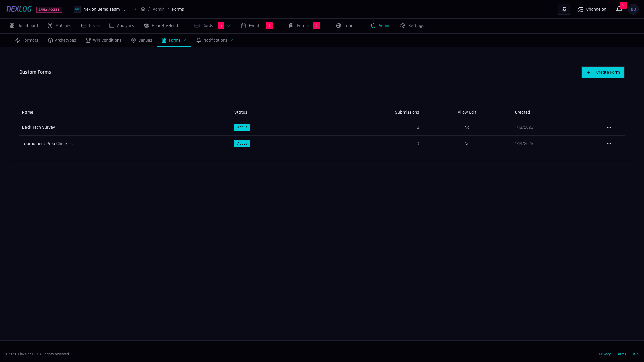
Task: Click the Forms count badge in top nav
Action: coord(317,26)
